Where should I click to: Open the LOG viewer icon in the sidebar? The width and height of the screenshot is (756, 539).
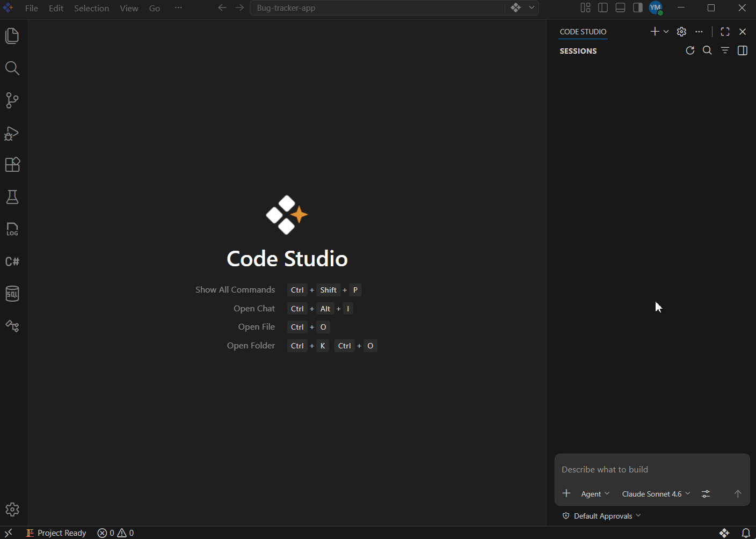click(x=12, y=229)
